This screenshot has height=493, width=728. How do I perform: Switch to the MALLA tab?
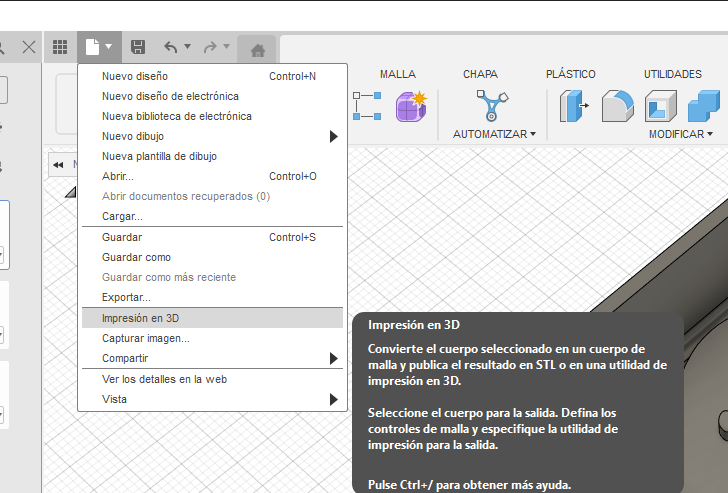point(398,74)
